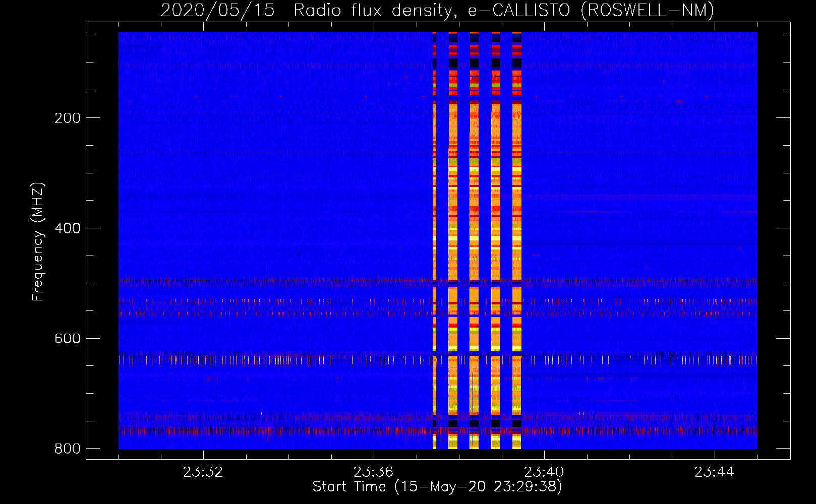Click the 200 frequency tick label
This screenshot has width=816, height=504.
click(68, 118)
